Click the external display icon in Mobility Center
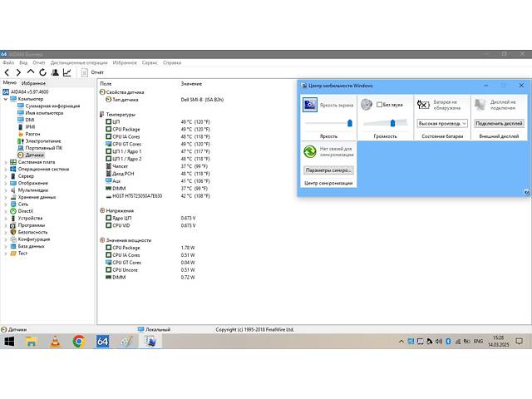The width and height of the screenshot is (532, 399). tap(480, 105)
